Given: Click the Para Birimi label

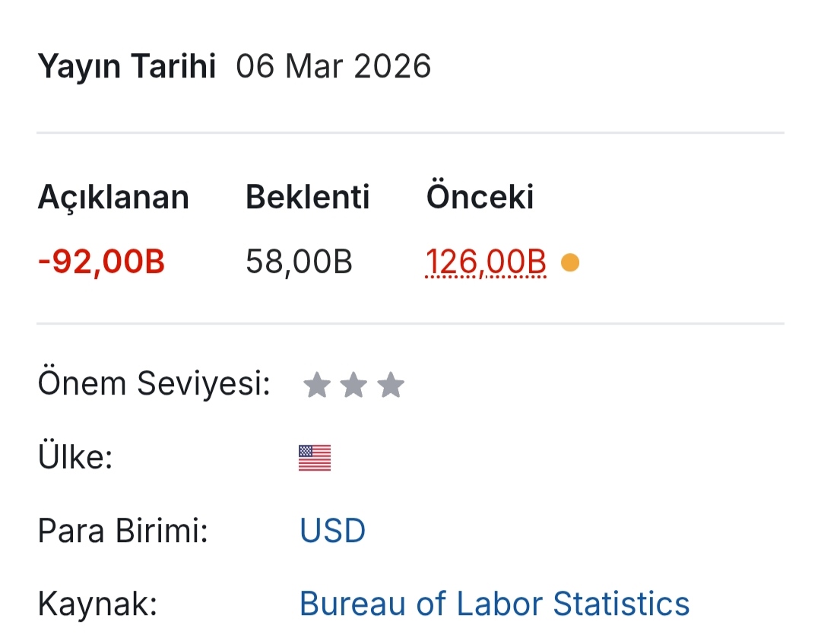Looking at the screenshot, I should click(x=123, y=531).
